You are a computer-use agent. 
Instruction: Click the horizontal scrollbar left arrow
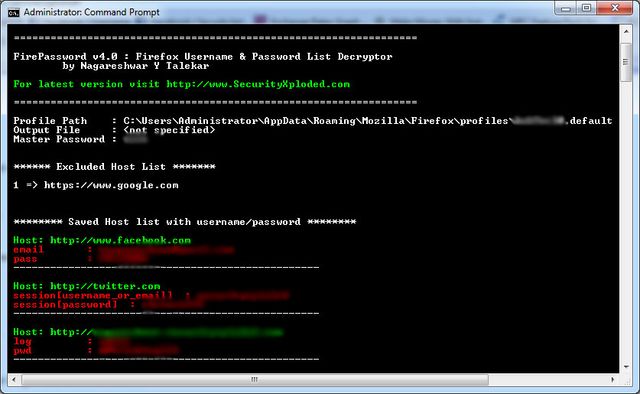point(14,379)
